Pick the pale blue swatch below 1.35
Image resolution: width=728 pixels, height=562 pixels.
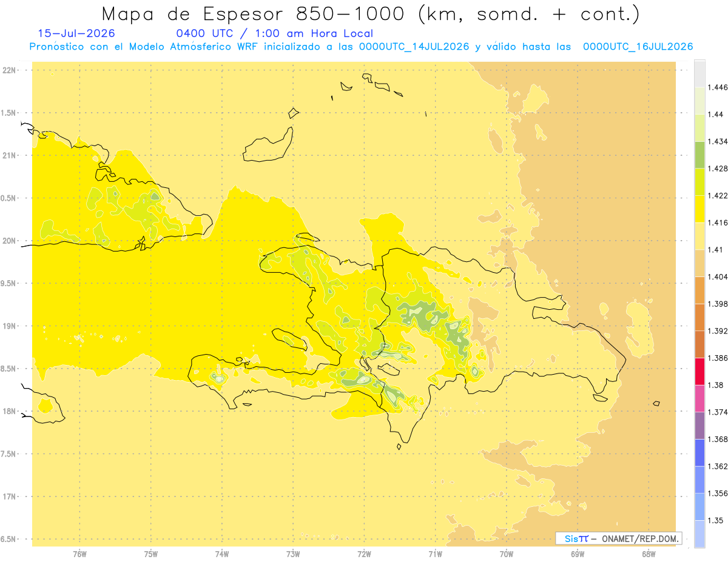click(x=699, y=534)
